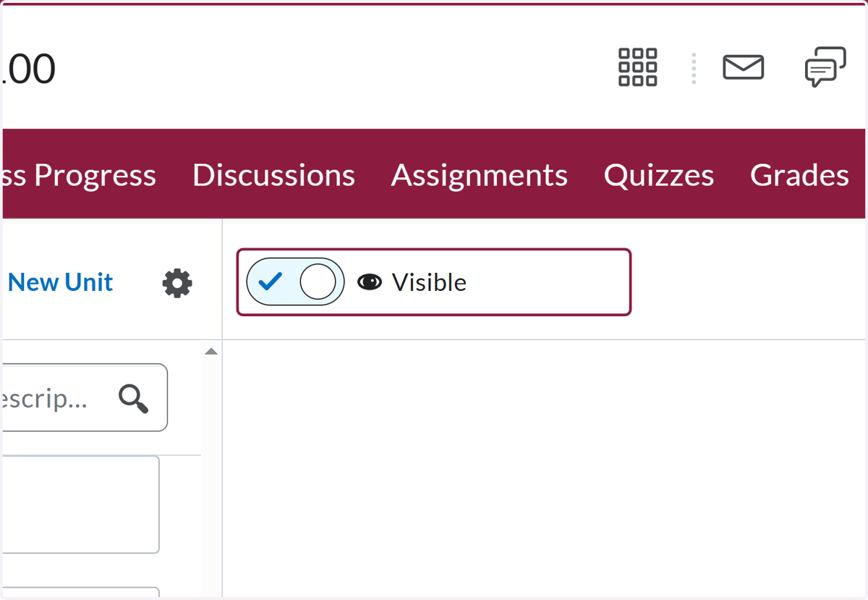868x600 pixels.
Task: Open the Assignments navbar item
Action: click(479, 175)
